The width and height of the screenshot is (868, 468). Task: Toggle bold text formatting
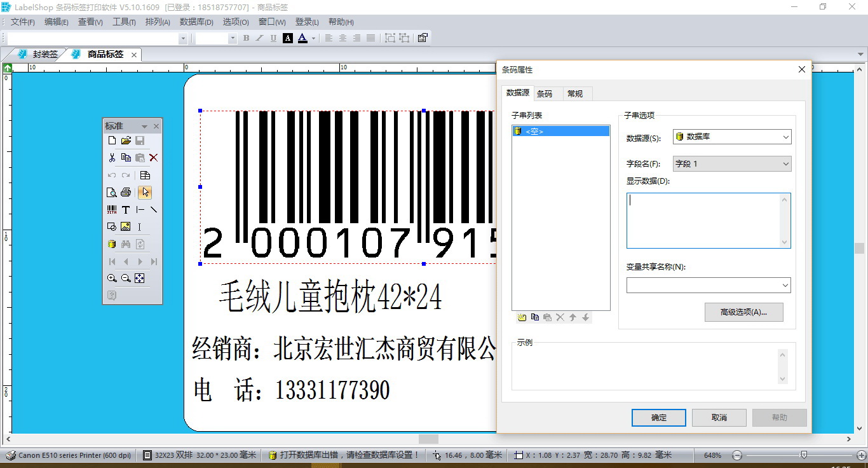[245, 38]
